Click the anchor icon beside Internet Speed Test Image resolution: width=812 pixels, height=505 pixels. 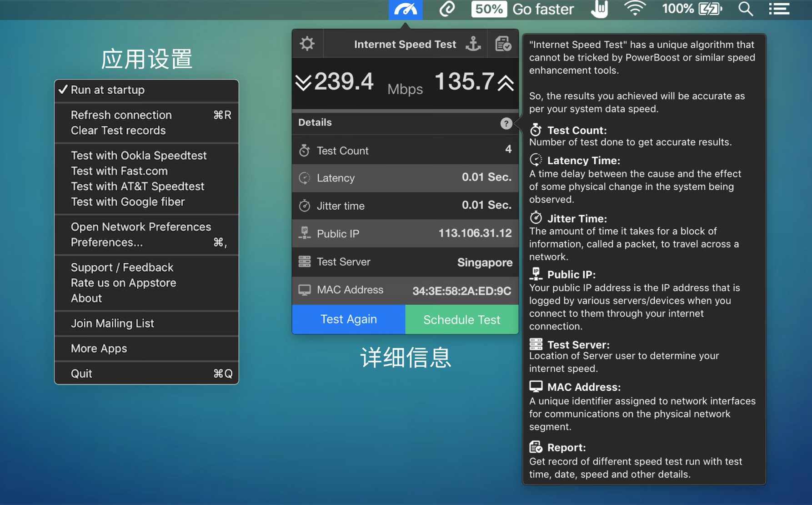coord(473,44)
